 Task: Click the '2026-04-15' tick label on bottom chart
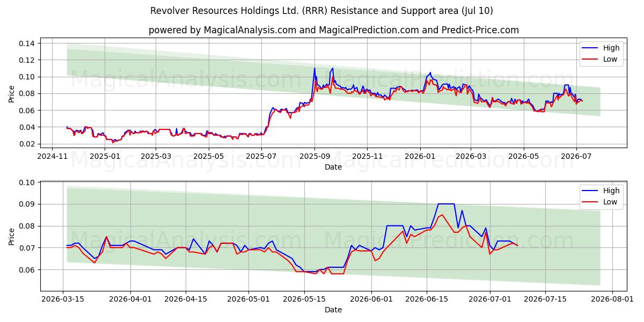(x=186, y=299)
